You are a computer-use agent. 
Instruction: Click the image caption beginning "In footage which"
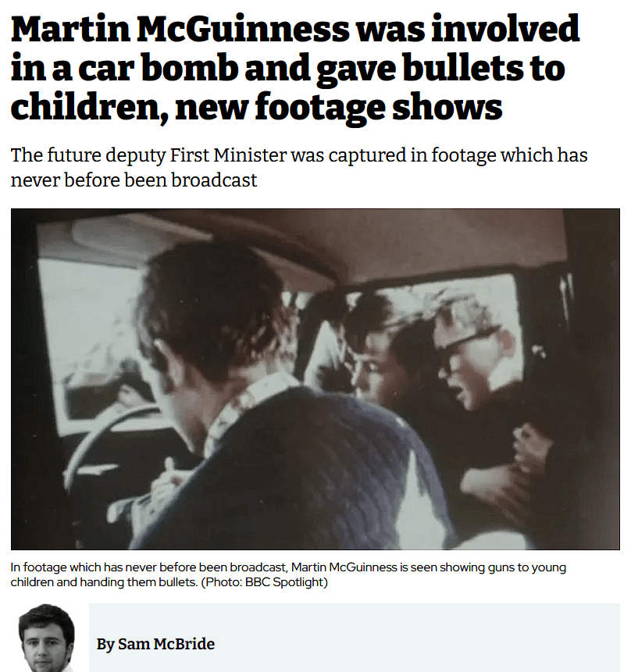point(288,574)
